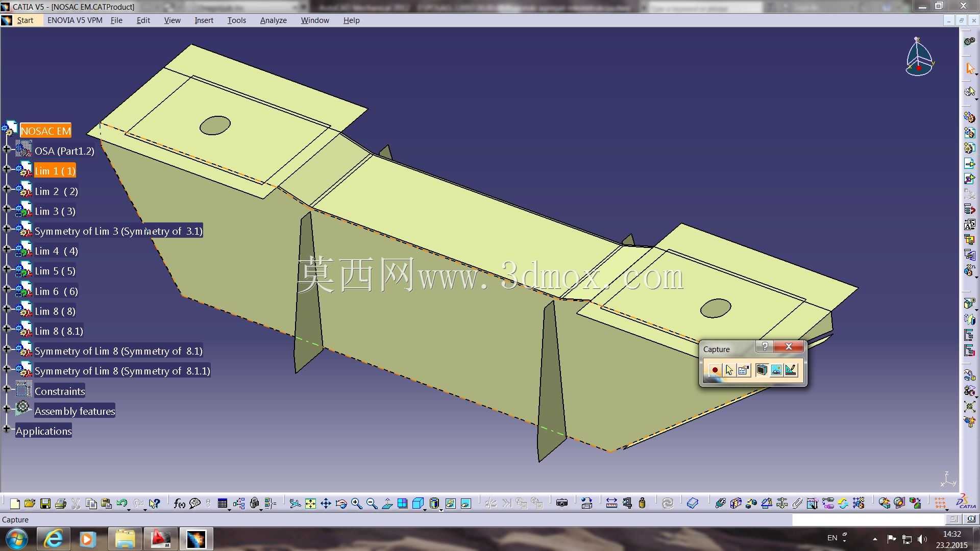Activate the Rotate view tool
This screenshot has width=980, height=551.
(341, 504)
